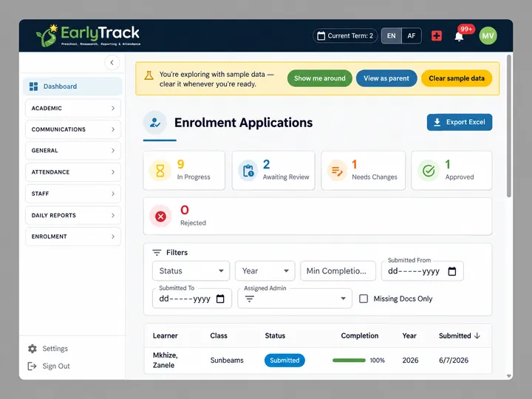Click the Enrolment Applications person-check icon
Image resolution: width=532 pixels, height=399 pixels.
tap(154, 122)
